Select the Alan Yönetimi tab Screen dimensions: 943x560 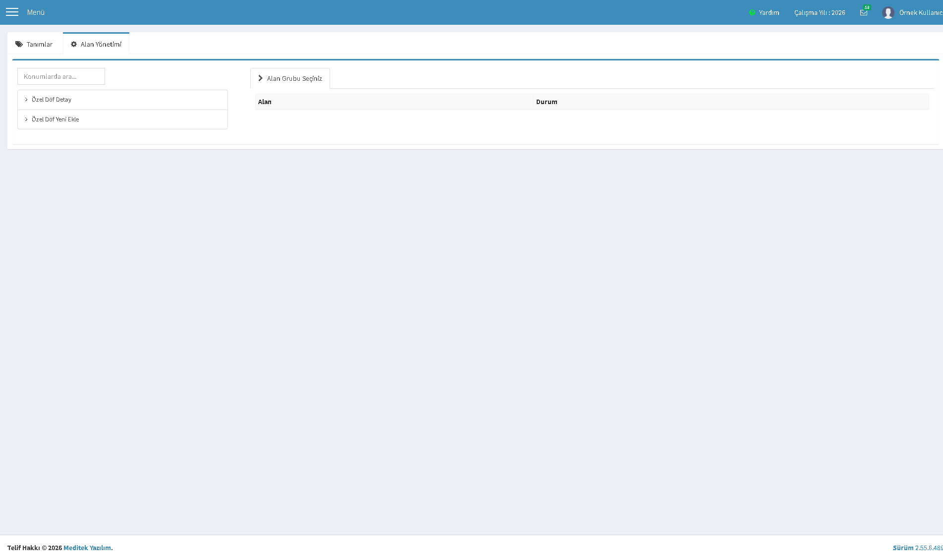click(x=96, y=44)
